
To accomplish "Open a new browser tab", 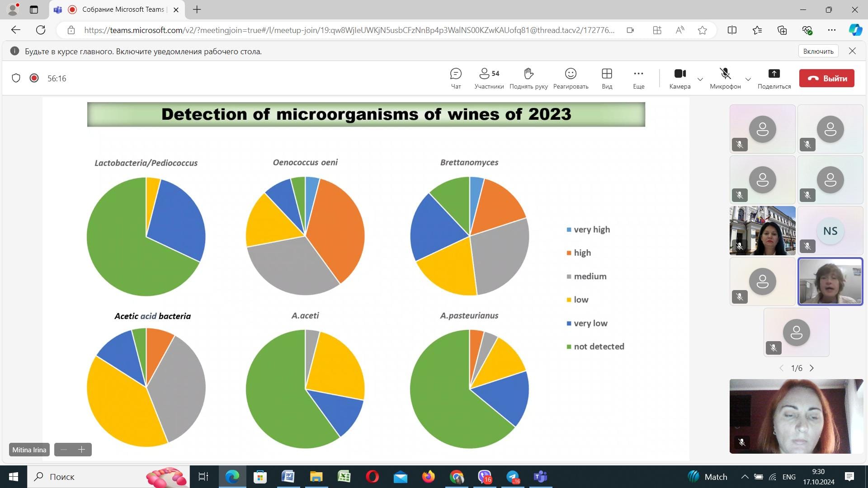I will click(197, 9).
